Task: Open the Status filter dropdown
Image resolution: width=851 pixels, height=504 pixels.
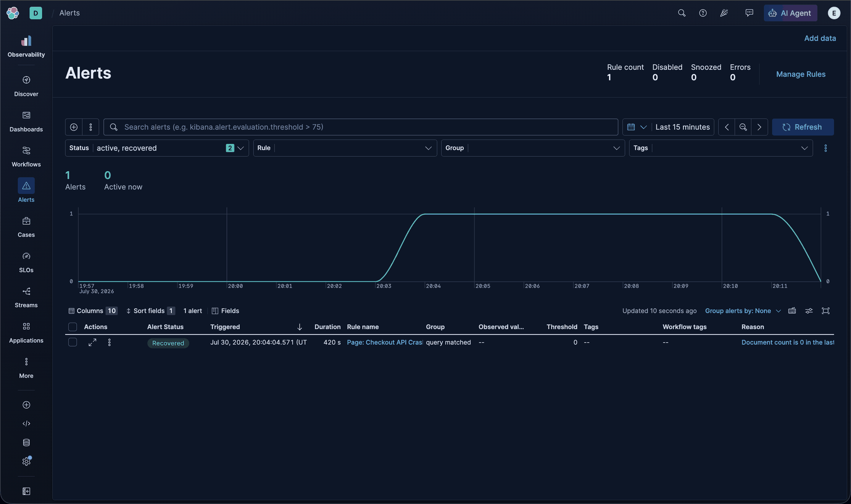Action: 157,148
